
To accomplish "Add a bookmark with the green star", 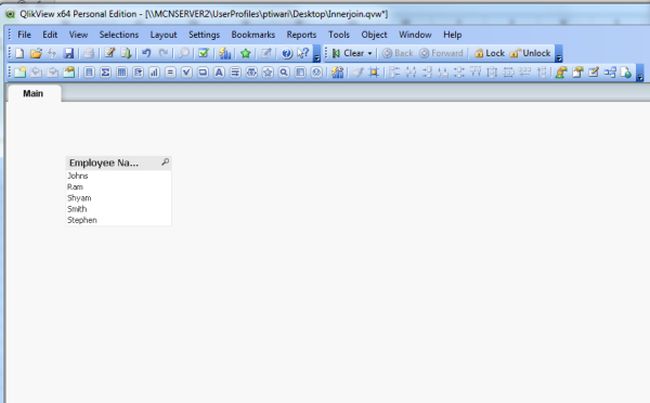I will point(246,53).
